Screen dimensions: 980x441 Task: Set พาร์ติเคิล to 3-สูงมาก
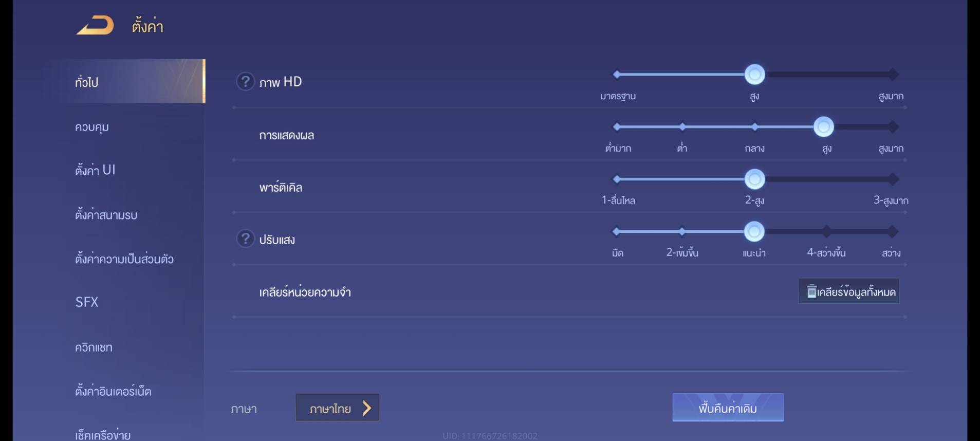pyautogui.click(x=893, y=179)
